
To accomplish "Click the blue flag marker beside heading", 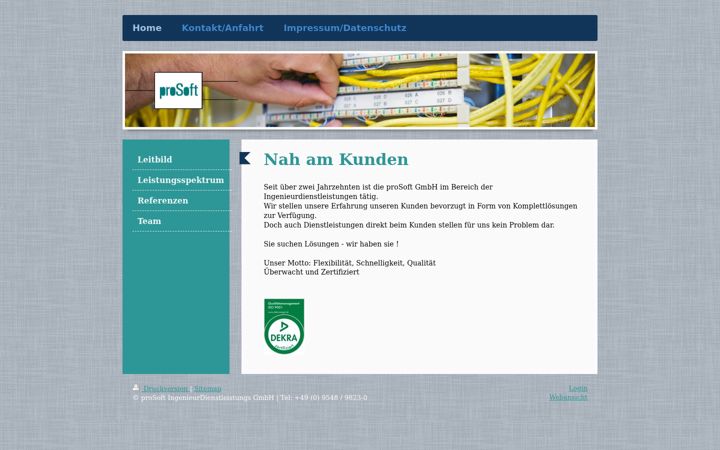I will point(245,158).
